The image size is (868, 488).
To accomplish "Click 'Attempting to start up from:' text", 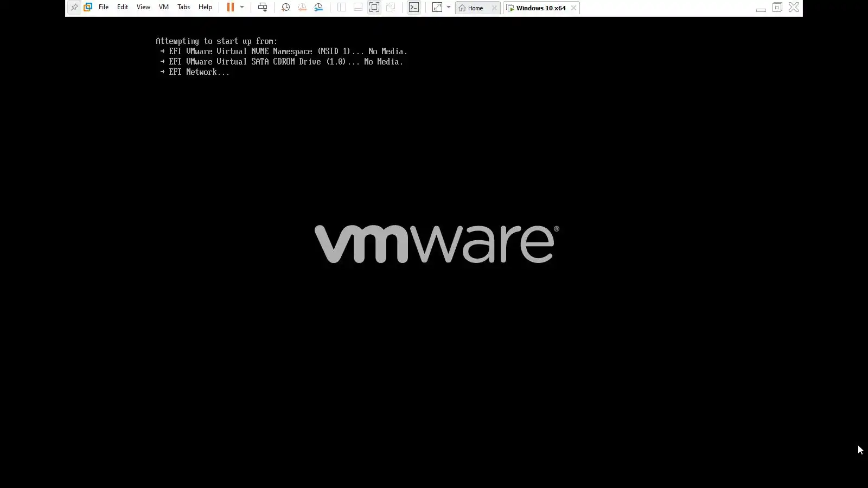I will pyautogui.click(x=216, y=41).
